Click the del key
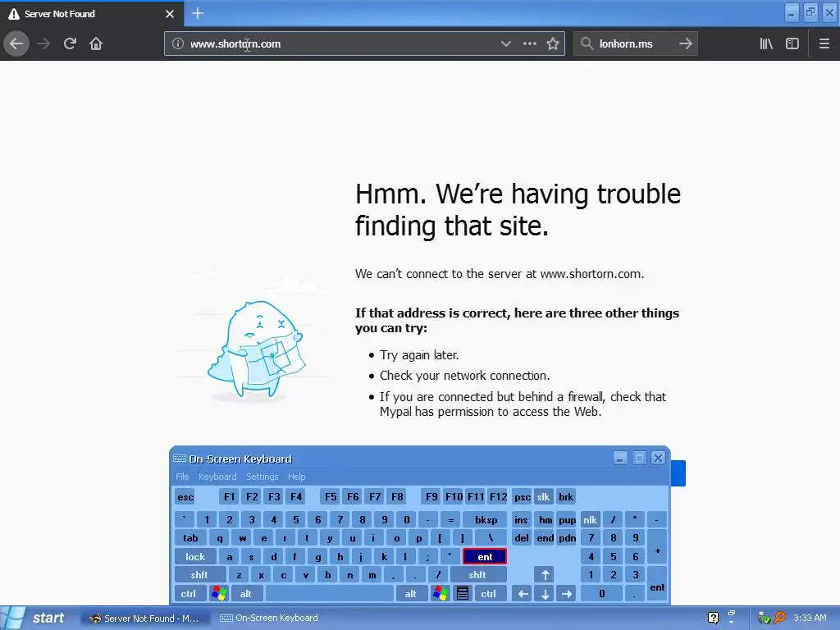This screenshot has width=840, height=630. pyautogui.click(x=522, y=538)
